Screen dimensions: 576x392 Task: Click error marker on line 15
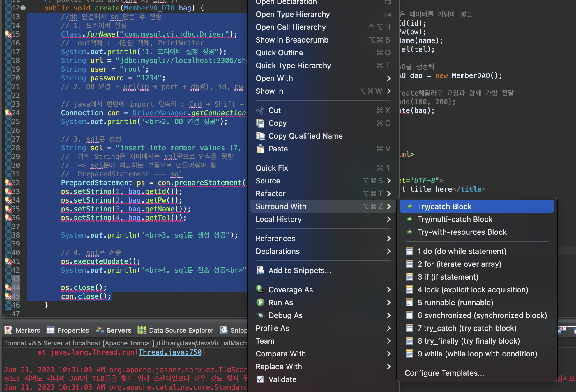point(8,34)
